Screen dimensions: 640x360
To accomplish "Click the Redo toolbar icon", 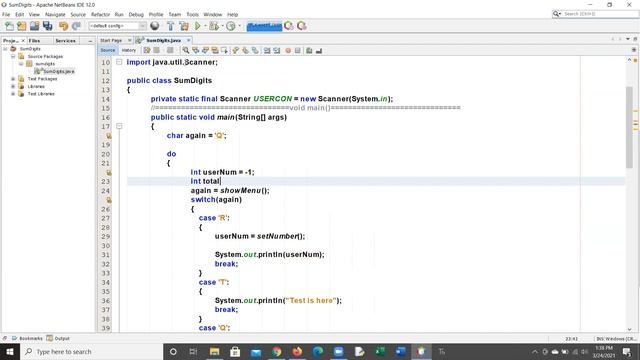I will pos(76,26).
